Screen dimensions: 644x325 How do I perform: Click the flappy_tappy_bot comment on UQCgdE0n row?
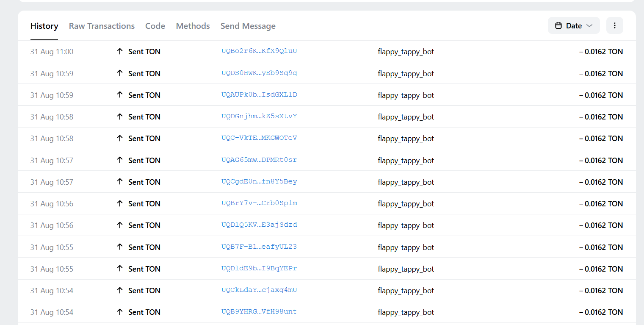[x=406, y=182]
